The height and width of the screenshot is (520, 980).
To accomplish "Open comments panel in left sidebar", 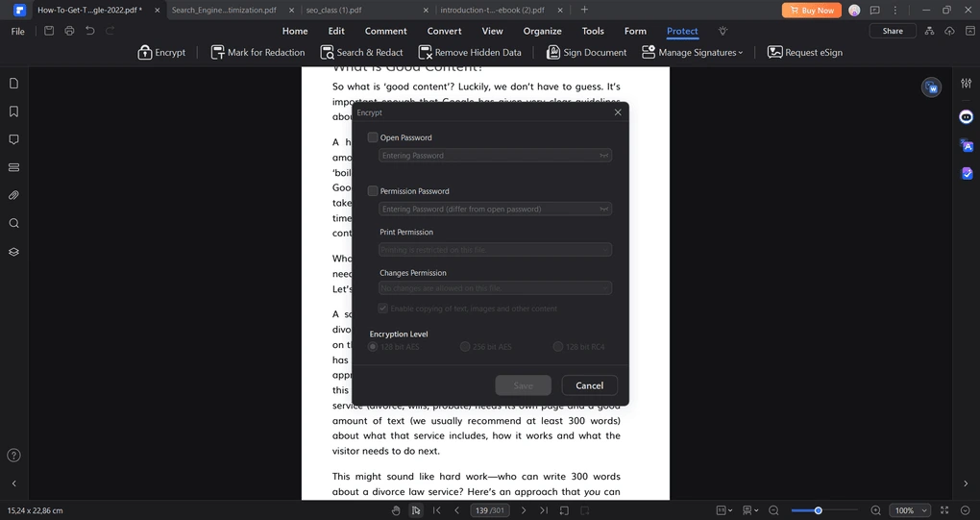I will 13,139.
